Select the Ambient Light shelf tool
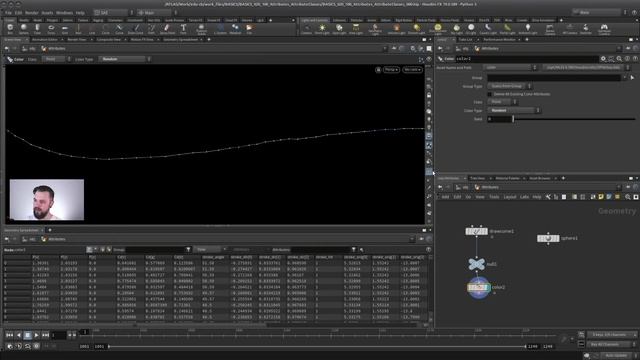Viewport: 640px width, 360px height. point(528,29)
